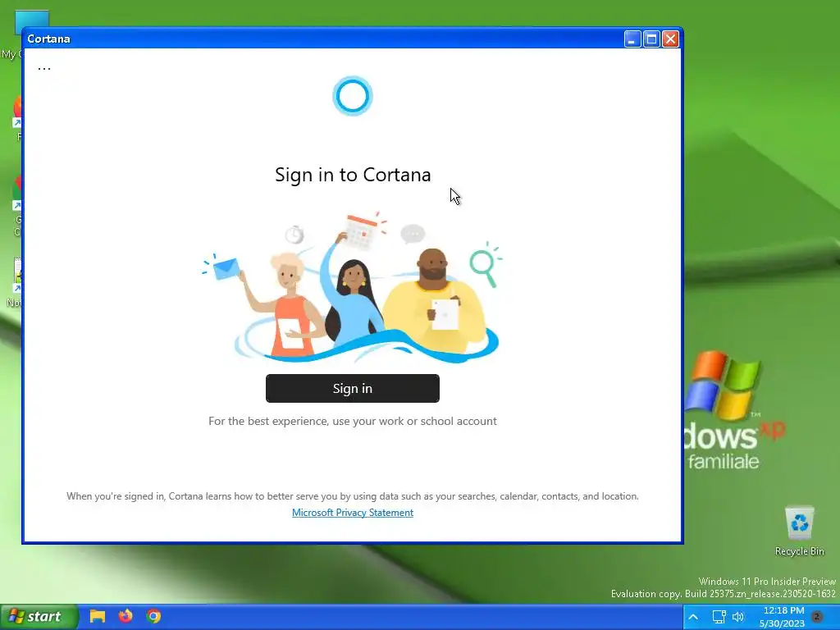Open the notification count badge
The height and width of the screenshot is (630, 840).
818,617
